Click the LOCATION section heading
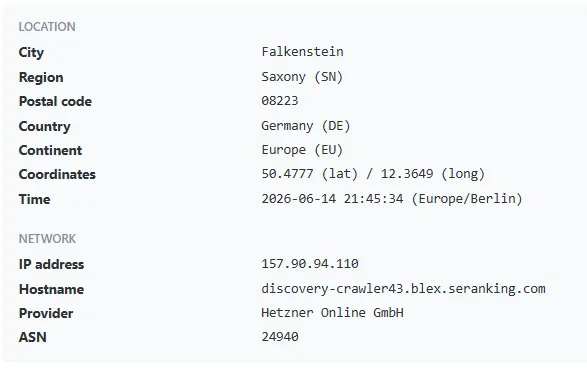Screen dimensions: 587x383 click(x=47, y=27)
